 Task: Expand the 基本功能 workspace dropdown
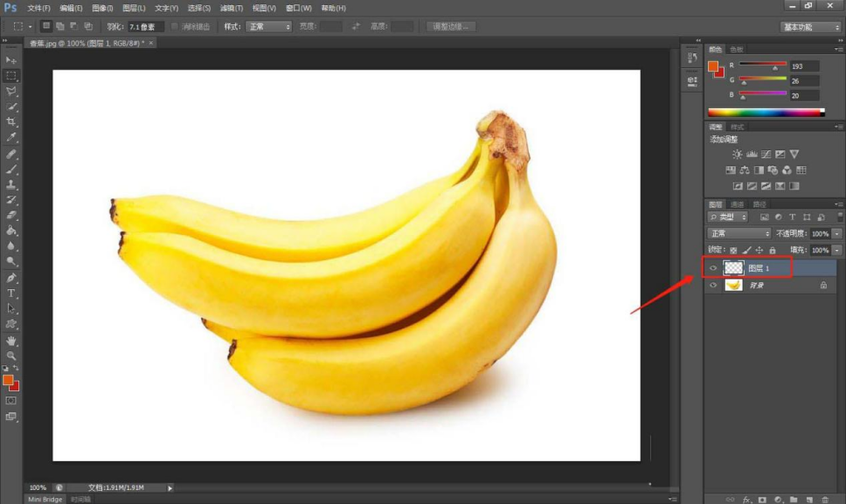coord(809,27)
